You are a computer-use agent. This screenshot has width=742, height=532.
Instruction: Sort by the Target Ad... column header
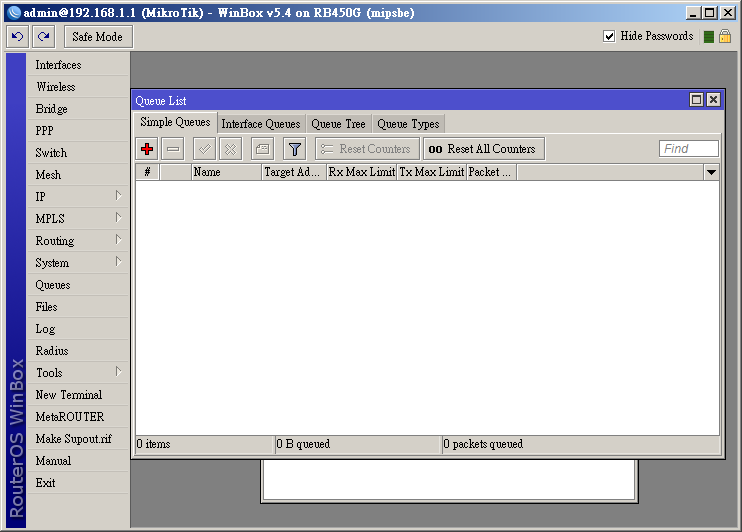294,172
